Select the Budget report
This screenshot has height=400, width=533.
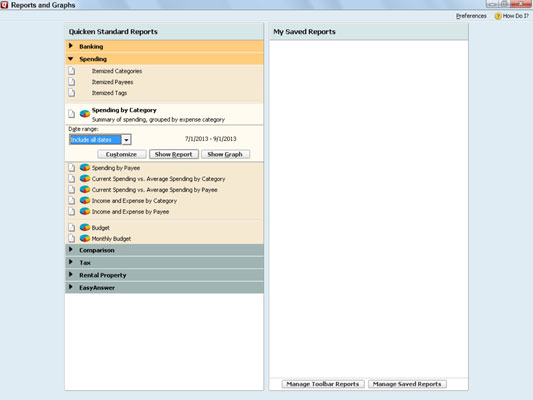(101, 228)
